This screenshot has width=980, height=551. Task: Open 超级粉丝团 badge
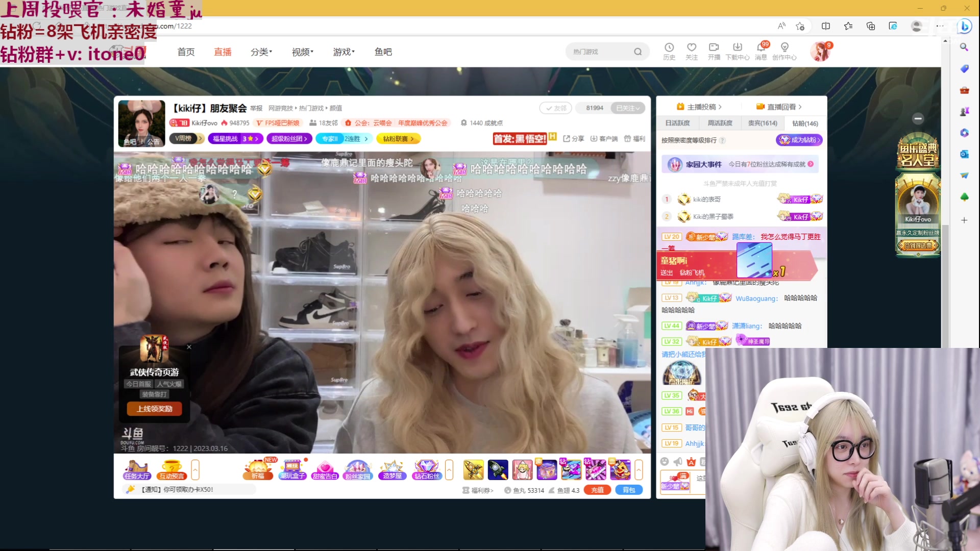coord(289,138)
